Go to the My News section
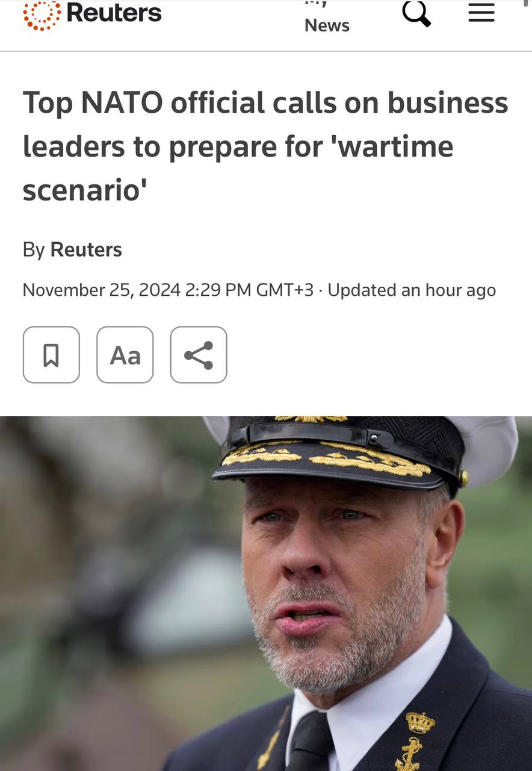Viewport: 532px width, 771px height. point(327,18)
